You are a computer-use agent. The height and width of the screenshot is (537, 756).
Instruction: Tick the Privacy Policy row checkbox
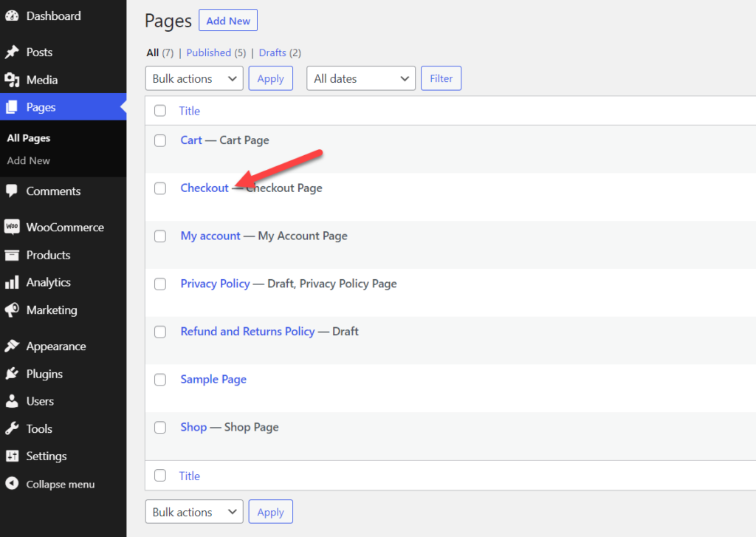[160, 284]
